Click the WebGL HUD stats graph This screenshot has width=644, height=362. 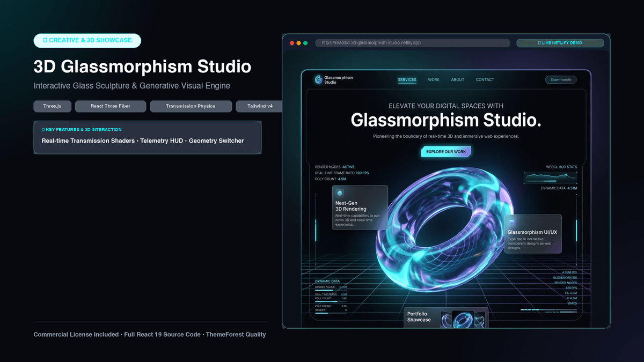tap(550, 178)
